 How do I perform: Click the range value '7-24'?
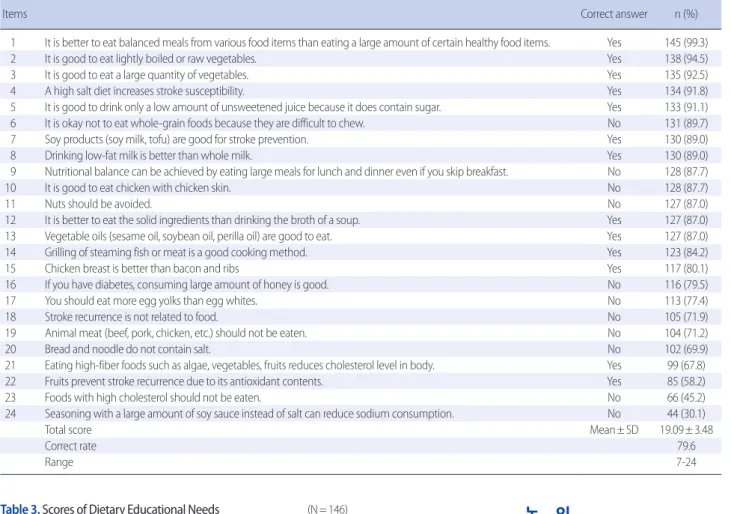pos(686,462)
